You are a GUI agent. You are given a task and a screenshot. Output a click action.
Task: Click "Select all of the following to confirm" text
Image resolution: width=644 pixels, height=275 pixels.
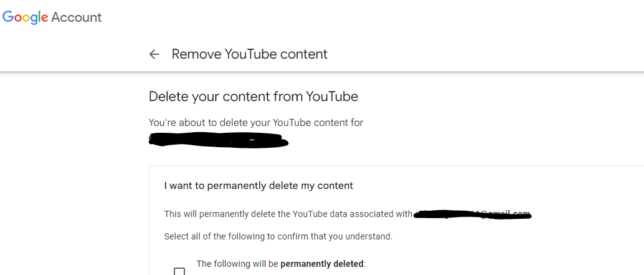tap(278, 237)
